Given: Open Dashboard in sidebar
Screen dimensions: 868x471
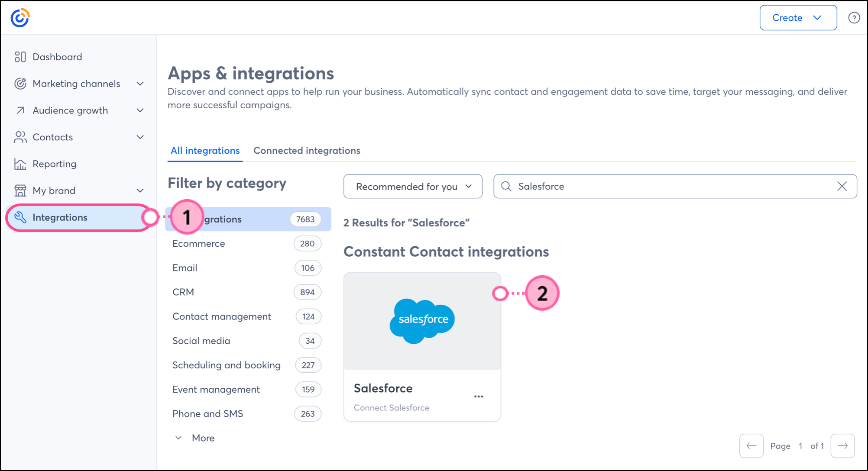Looking at the screenshot, I should 57,57.
